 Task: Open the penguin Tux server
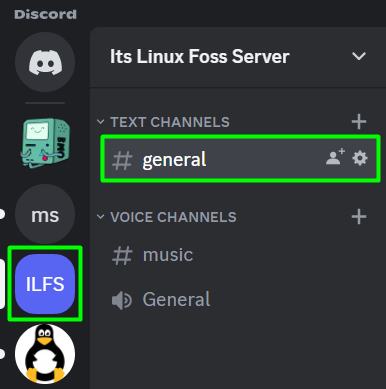coord(45,354)
